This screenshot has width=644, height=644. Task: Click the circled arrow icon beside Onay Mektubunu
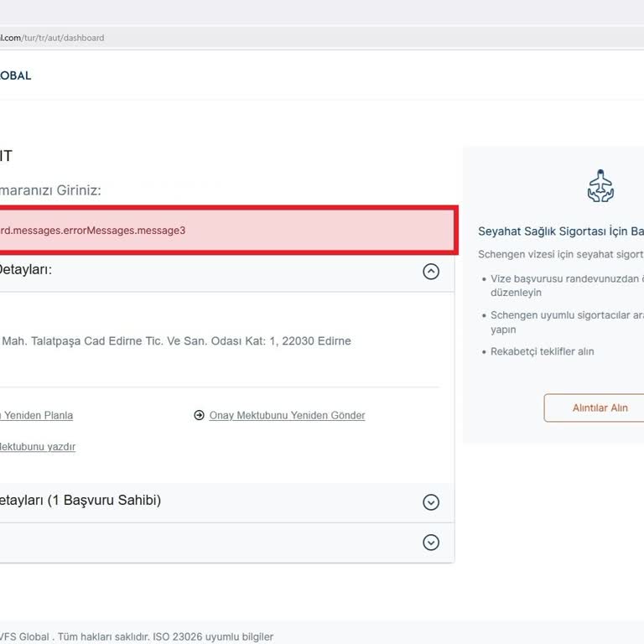tap(199, 415)
